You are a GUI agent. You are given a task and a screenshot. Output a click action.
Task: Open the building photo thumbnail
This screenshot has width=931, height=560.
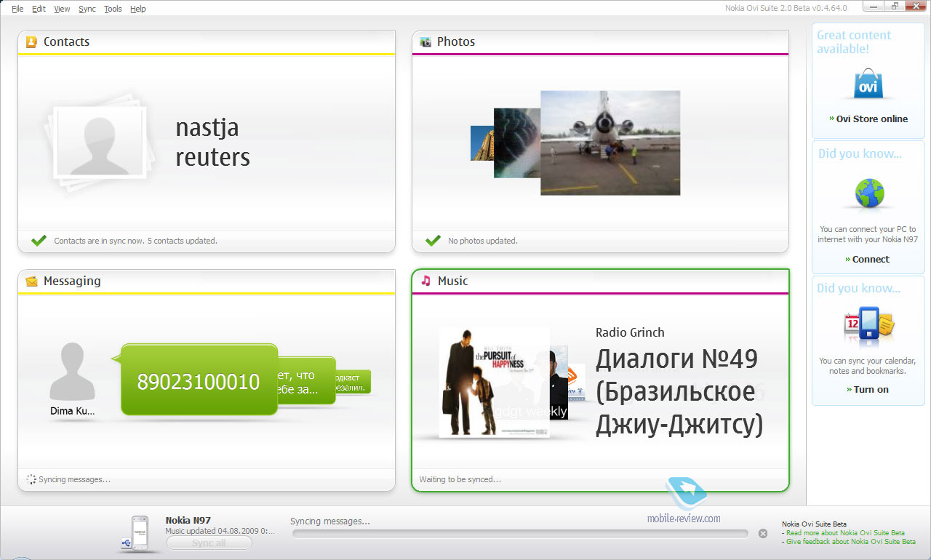tap(482, 143)
